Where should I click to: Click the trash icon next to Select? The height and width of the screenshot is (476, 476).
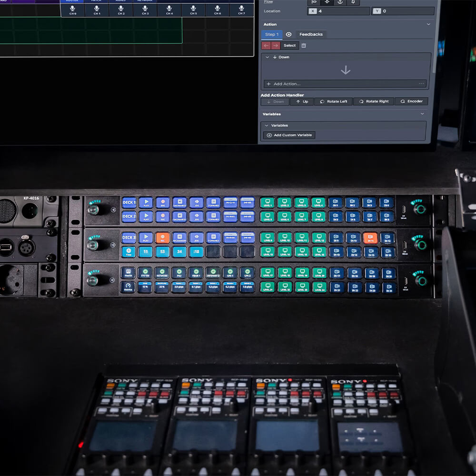[x=304, y=46]
